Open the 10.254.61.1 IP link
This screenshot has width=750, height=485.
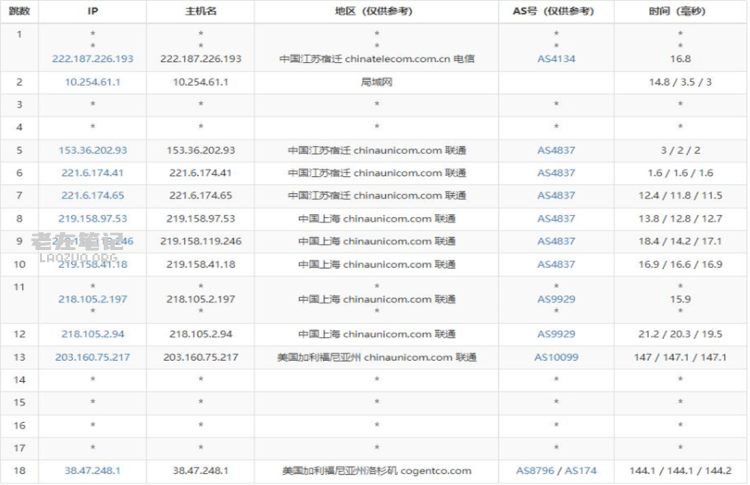[92, 82]
